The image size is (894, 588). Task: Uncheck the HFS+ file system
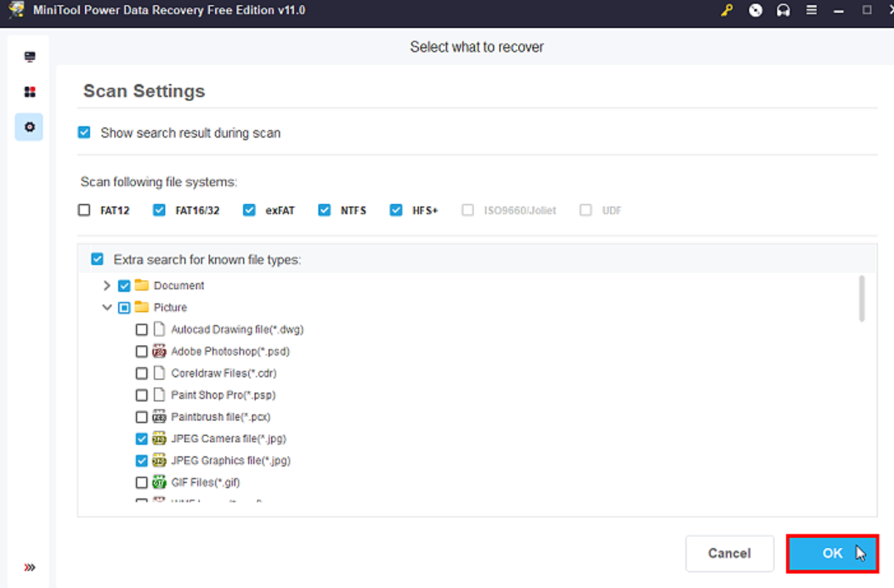396,211
